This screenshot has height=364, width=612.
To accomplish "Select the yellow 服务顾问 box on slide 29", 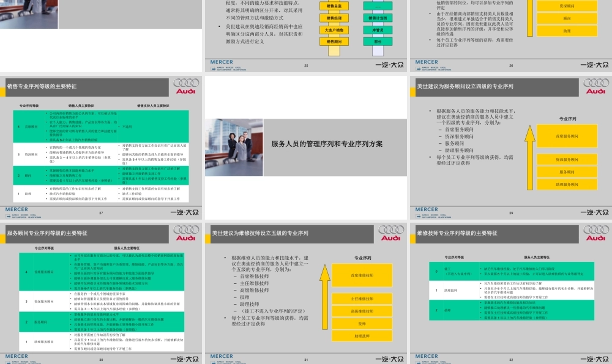I will (x=567, y=172).
